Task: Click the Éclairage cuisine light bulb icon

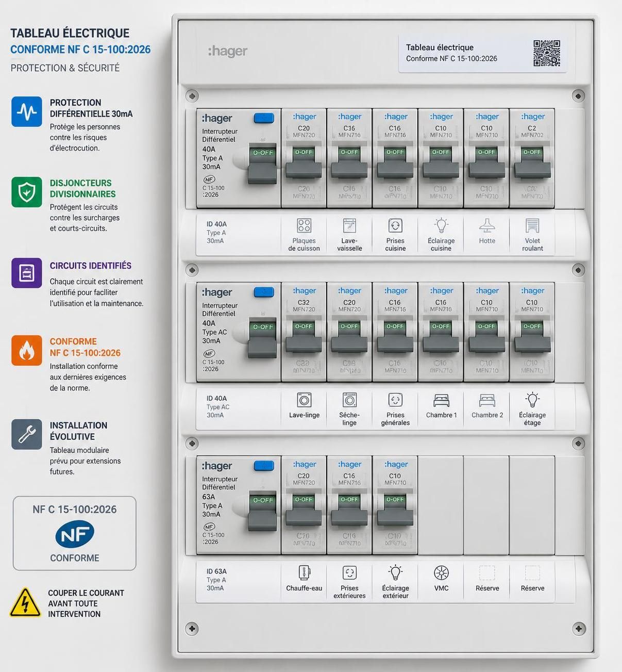Action: pyautogui.click(x=441, y=225)
